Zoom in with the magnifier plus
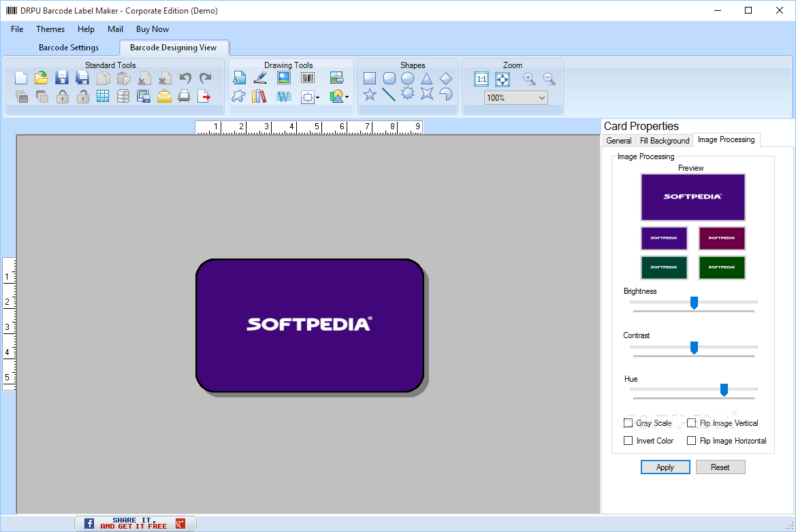This screenshot has height=532, width=796. 530,79
